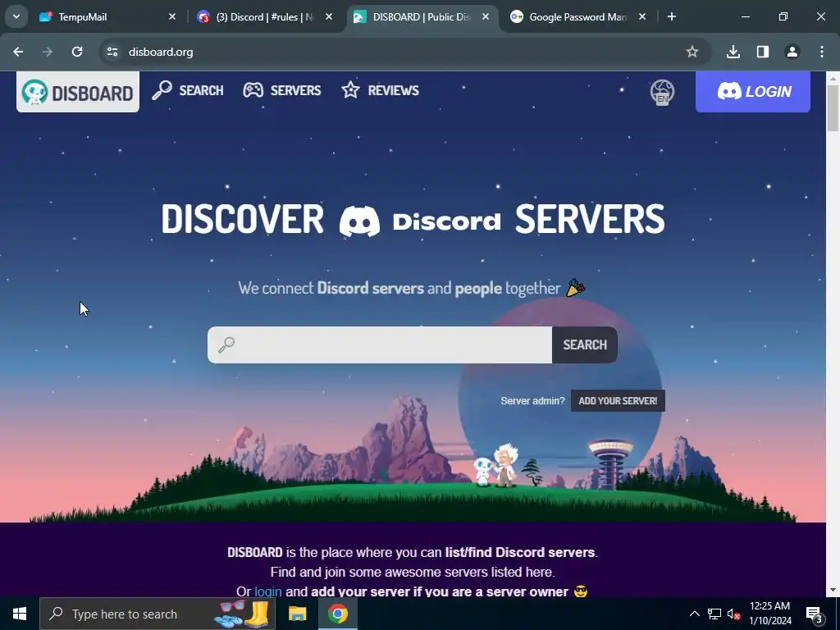Viewport: 840px width, 630px height.
Task: Expand the tab search dropdown arrow
Action: tap(16, 17)
